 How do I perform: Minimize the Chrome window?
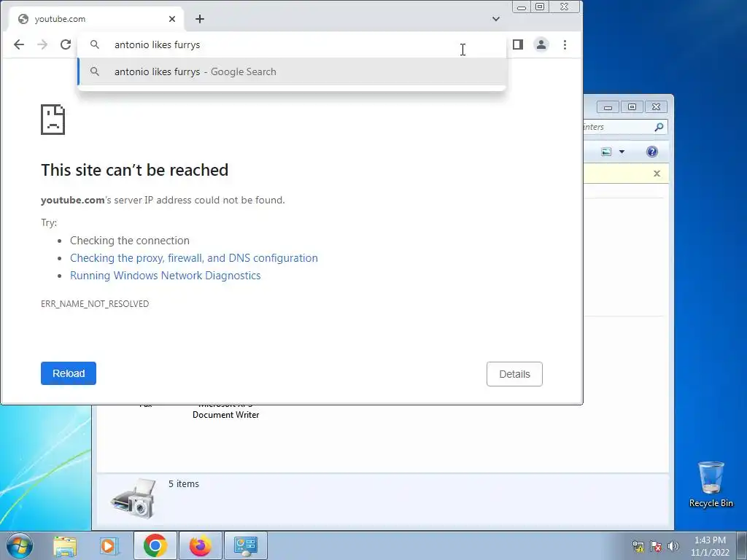(x=522, y=7)
